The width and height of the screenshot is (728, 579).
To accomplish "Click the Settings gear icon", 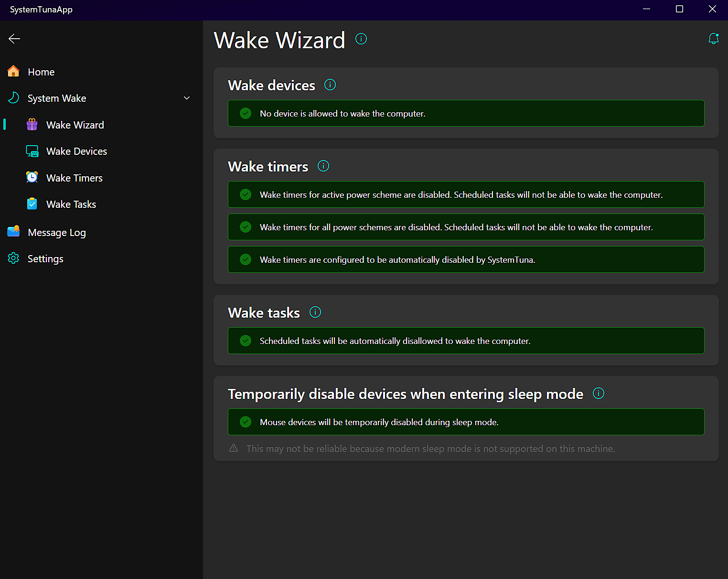I will point(13,258).
